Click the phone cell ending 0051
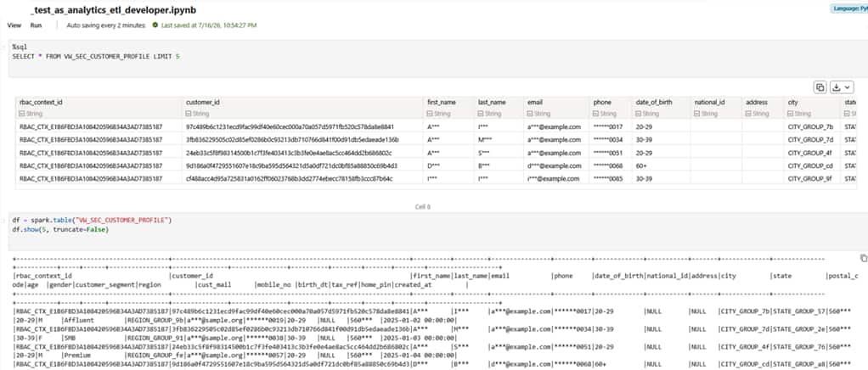 (x=610, y=153)
